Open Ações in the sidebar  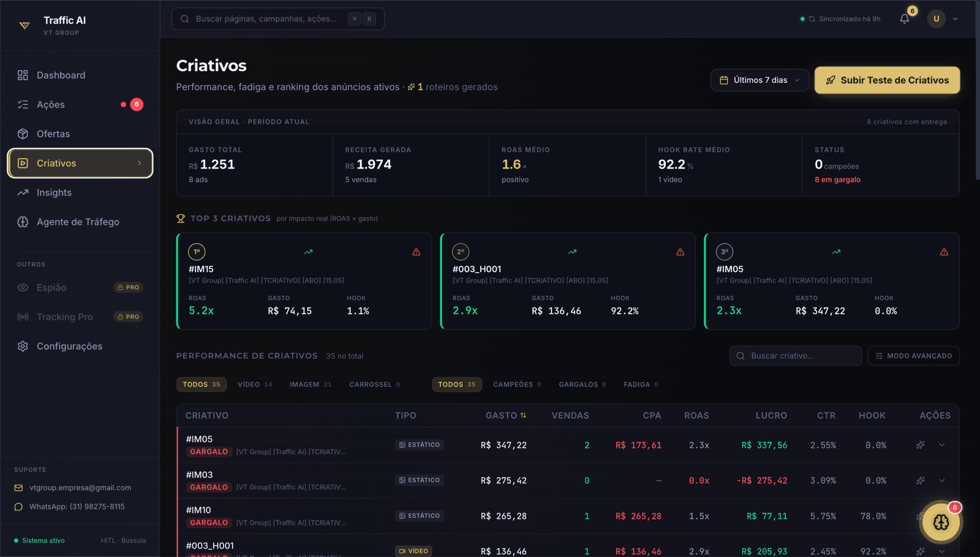tap(80, 105)
